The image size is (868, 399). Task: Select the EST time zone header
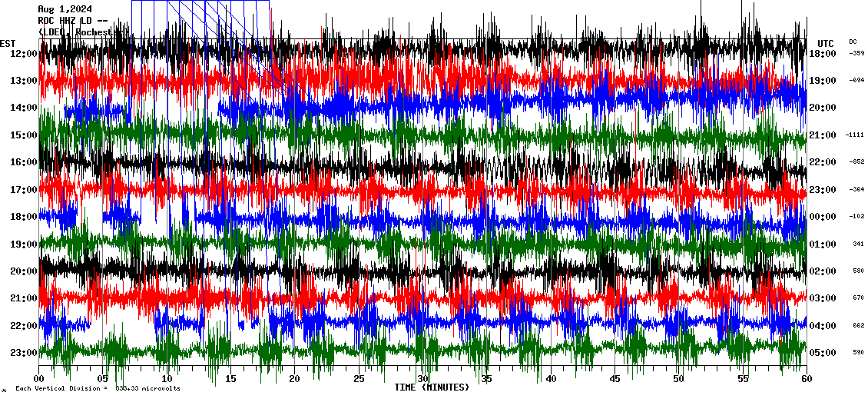pyautogui.click(x=8, y=43)
